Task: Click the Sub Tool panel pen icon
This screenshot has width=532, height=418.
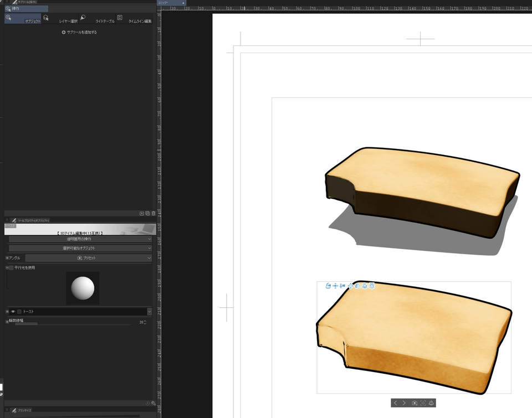Action: pyautogui.click(x=14, y=2)
